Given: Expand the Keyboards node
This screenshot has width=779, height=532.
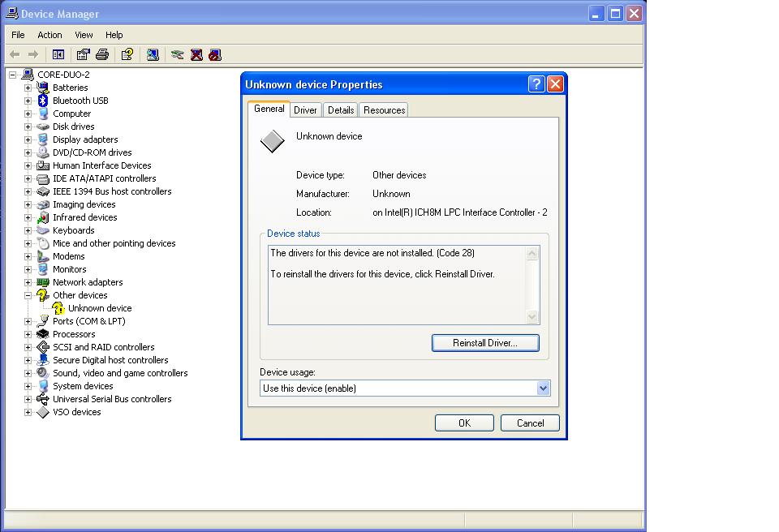Looking at the screenshot, I should tap(28, 231).
